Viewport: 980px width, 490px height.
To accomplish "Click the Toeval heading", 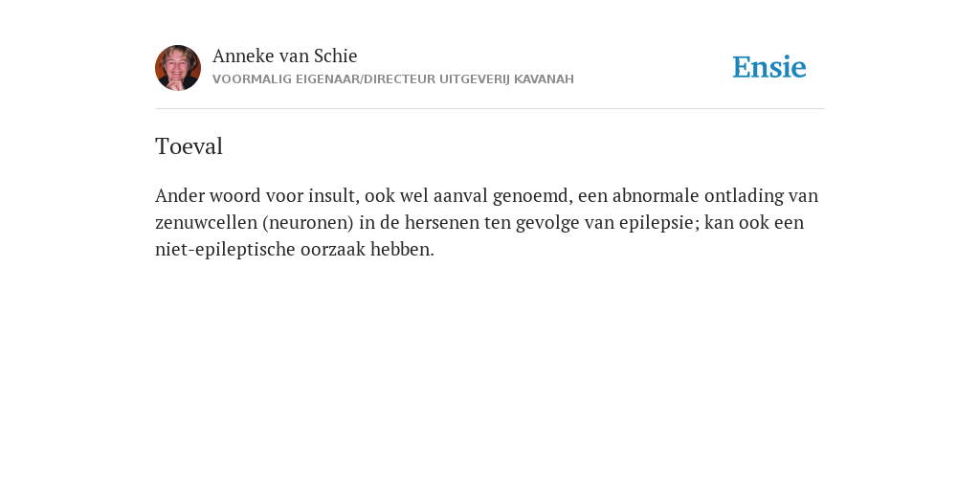I will pyautogui.click(x=189, y=146).
